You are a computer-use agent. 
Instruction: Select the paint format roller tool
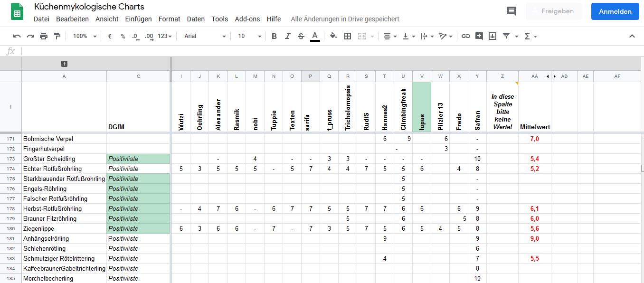57,36
